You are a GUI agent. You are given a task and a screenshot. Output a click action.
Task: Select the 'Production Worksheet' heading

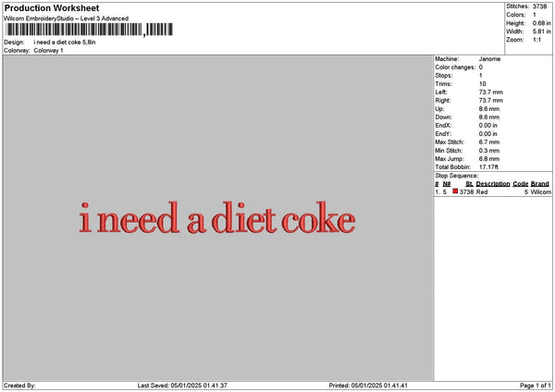(52, 7)
